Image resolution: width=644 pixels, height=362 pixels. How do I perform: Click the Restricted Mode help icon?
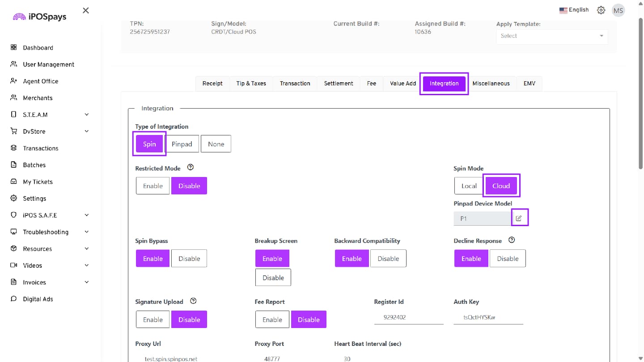[191, 168]
